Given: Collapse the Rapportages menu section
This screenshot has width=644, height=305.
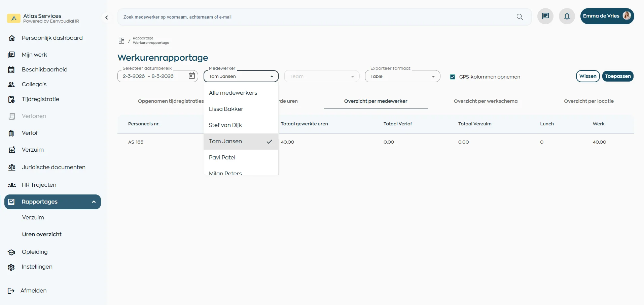Looking at the screenshot, I should coord(94,202).
